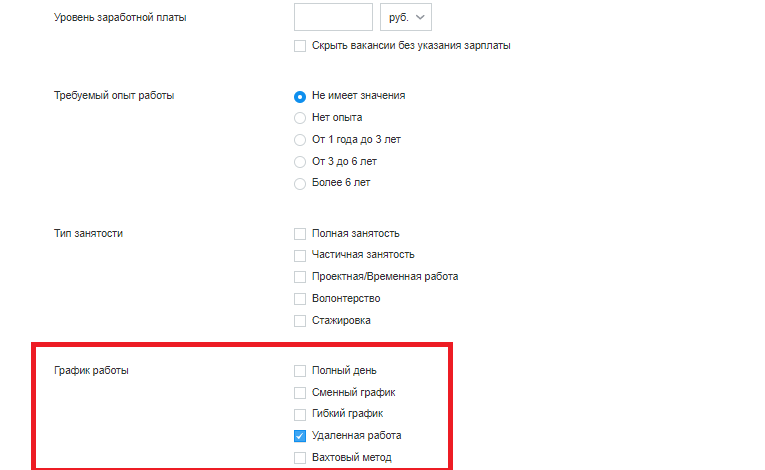The height and width of the screenshot is (470, 765).
Task: Tick the 'Гибкий график' checkbox
Action: click(300, 414)
